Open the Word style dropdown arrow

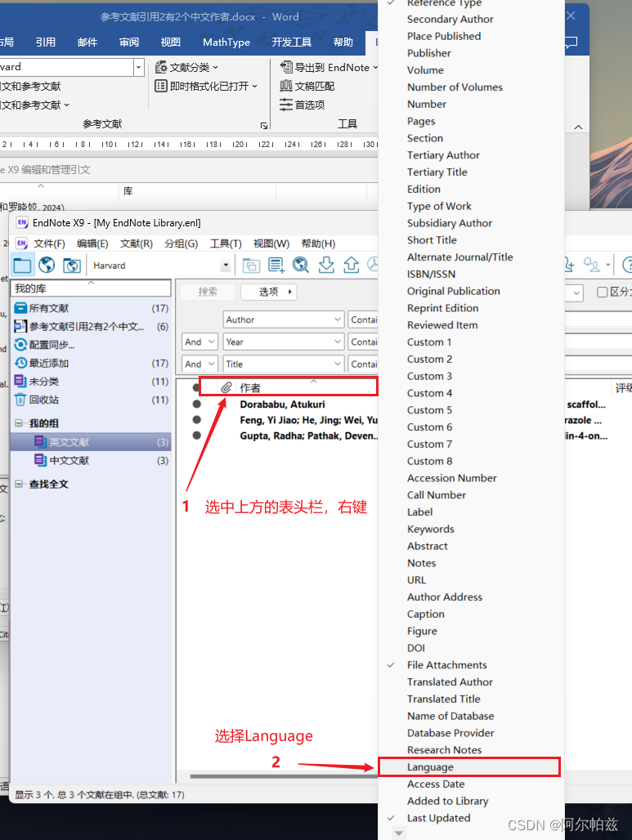tap(139, 67)
